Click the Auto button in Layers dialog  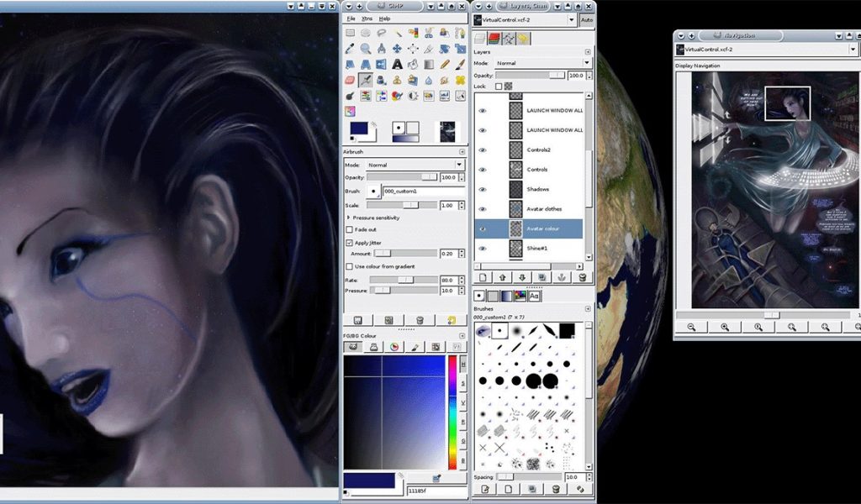tap(587, 20)
